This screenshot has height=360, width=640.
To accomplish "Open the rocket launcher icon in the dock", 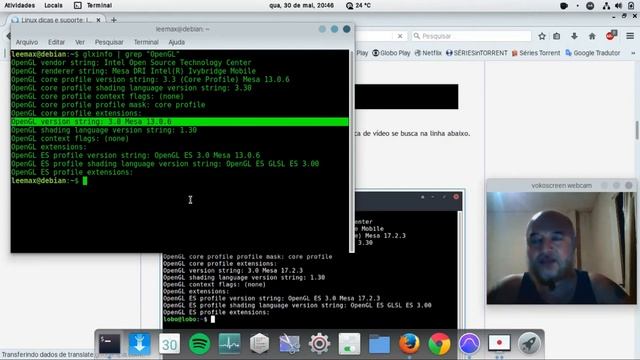I will pos(529,344).
